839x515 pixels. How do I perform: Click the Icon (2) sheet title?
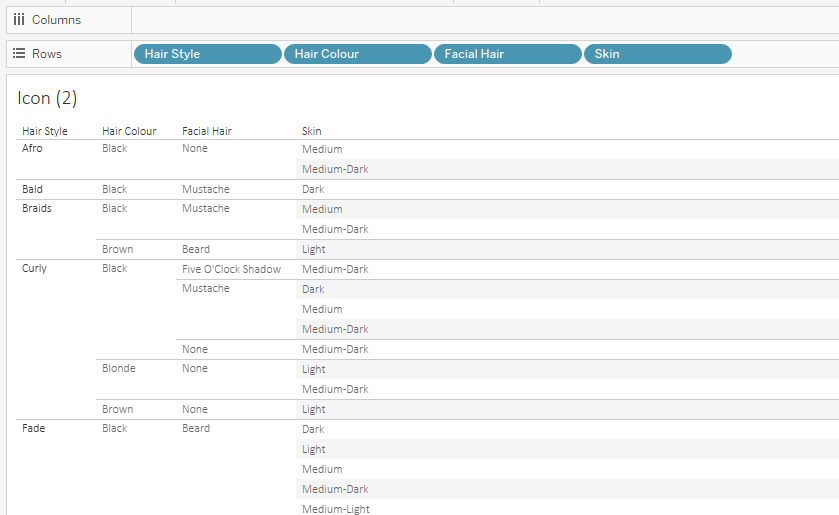(47, 98)
